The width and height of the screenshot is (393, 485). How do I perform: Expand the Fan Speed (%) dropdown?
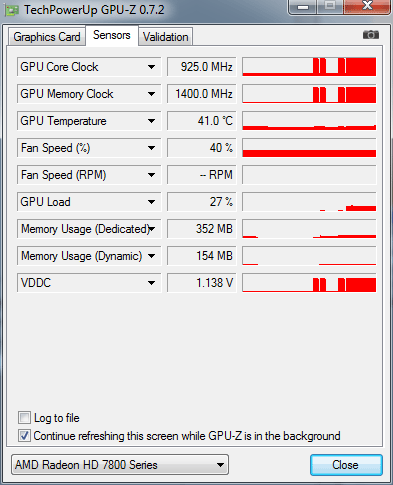[151, 148]
